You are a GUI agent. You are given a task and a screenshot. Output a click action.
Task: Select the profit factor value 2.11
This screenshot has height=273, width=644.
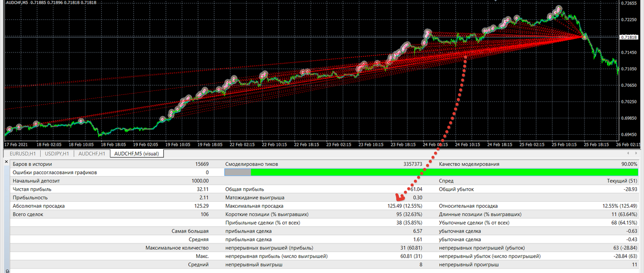click(204, 198)
